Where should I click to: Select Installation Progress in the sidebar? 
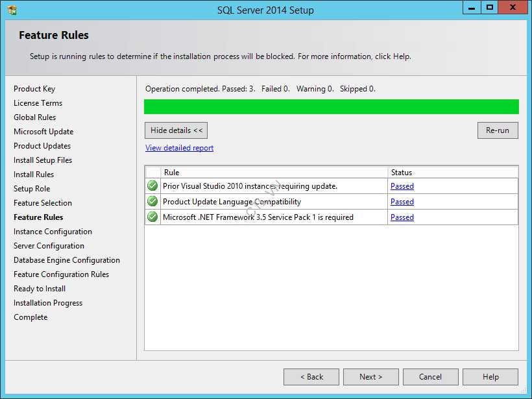pos(47,302)
